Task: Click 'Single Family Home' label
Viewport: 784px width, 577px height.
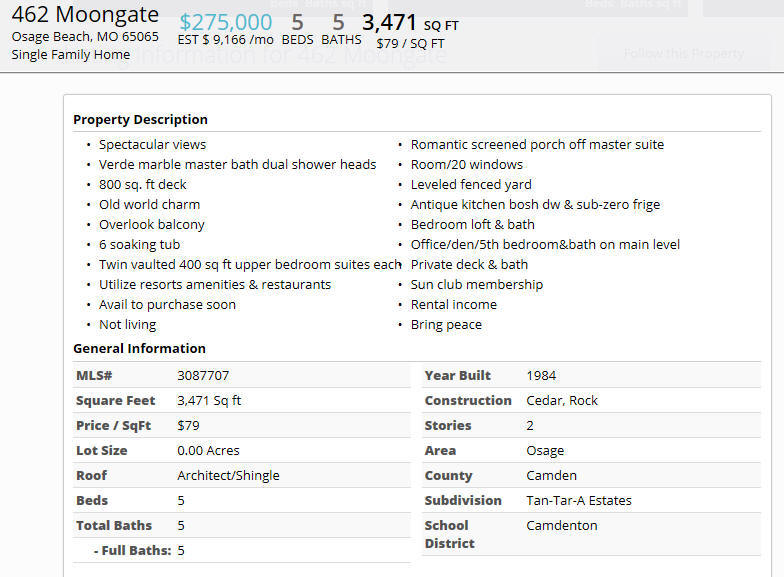Action: [x=70, y=54]
